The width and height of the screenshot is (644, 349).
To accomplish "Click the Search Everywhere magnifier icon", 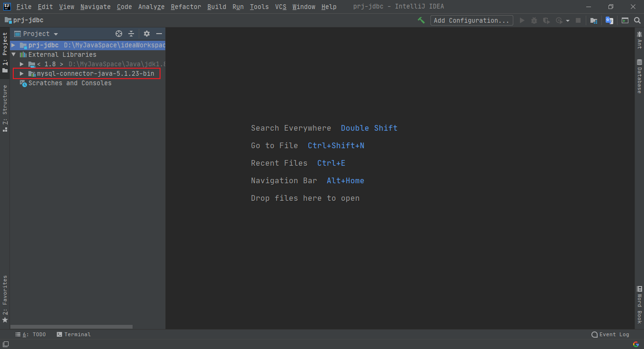I will (637, 20).
